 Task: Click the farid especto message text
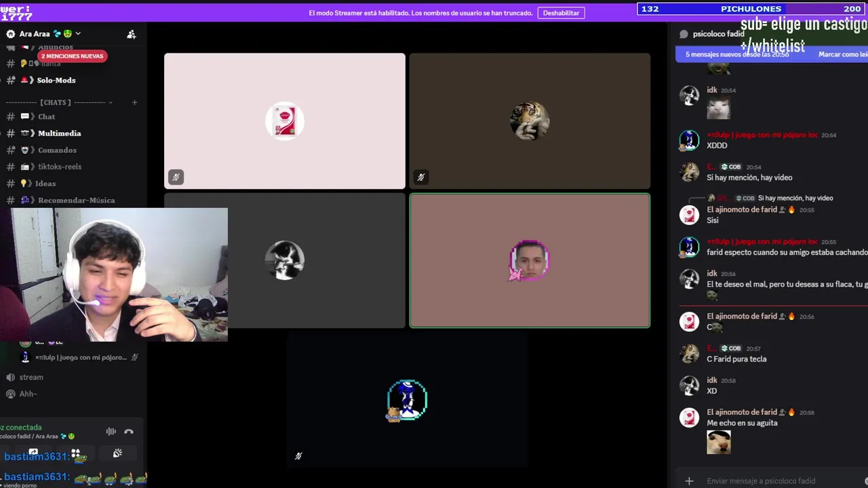click(787, 252)
